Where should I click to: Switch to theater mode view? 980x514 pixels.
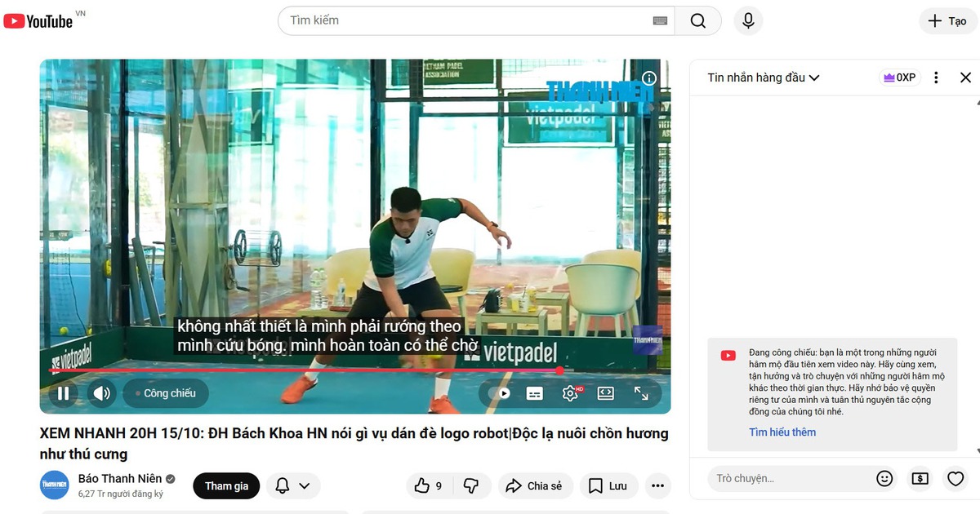pyautogui.click(x=605, y=393)
